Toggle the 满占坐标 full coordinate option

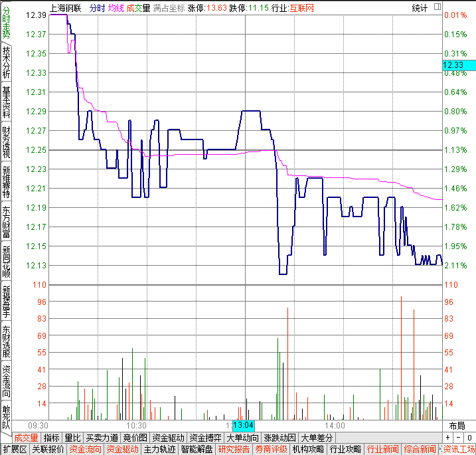pos(169,8)
